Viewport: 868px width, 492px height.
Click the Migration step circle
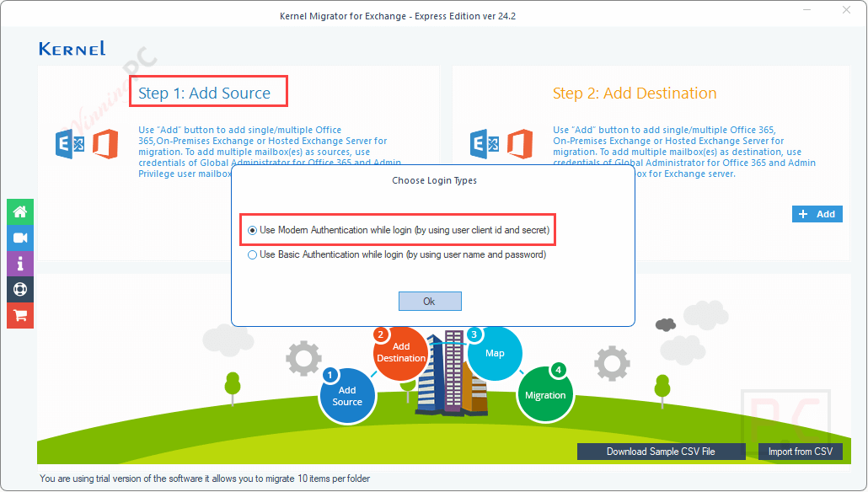coord(545,394)
